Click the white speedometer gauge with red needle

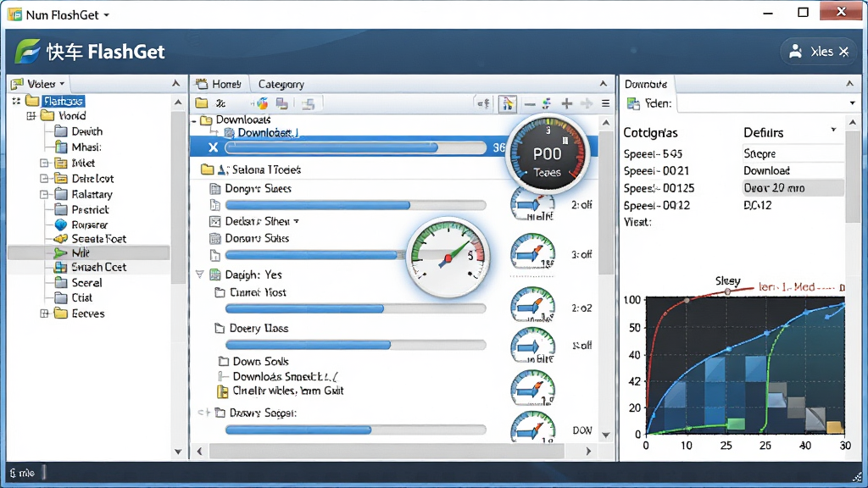tap(448, 258)
